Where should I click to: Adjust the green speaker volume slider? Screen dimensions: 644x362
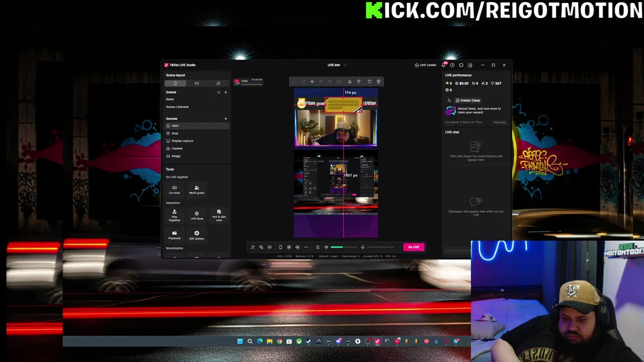[344, 247]
